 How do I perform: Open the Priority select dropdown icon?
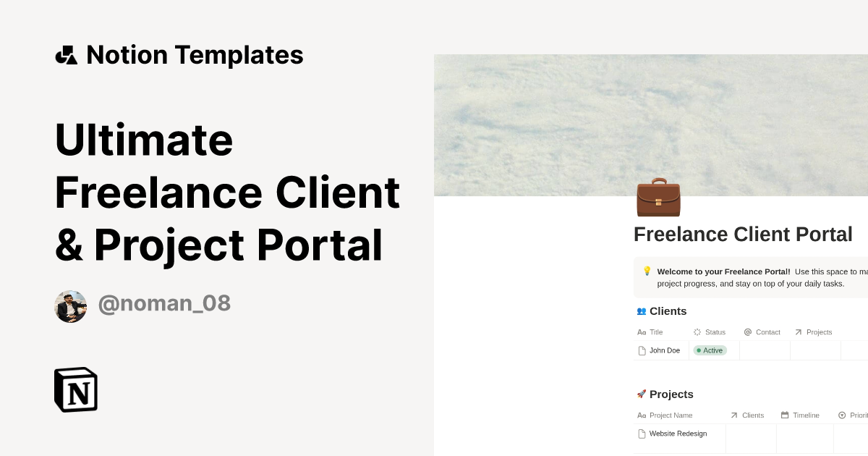click(842, 415)
